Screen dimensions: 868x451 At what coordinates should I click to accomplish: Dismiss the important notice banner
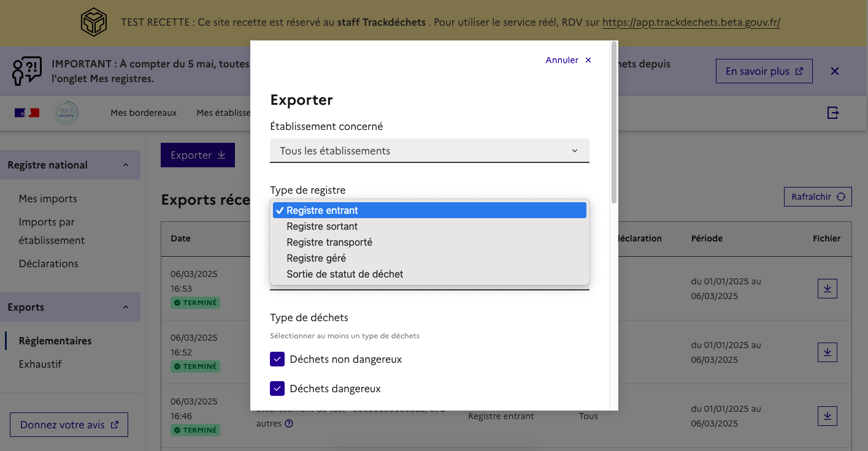[x=834, y=71]
